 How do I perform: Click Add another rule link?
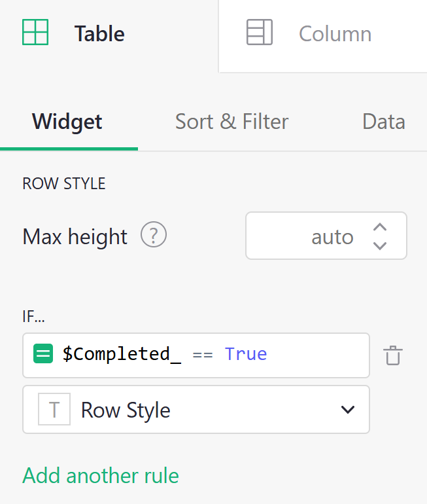coord(101,475)
